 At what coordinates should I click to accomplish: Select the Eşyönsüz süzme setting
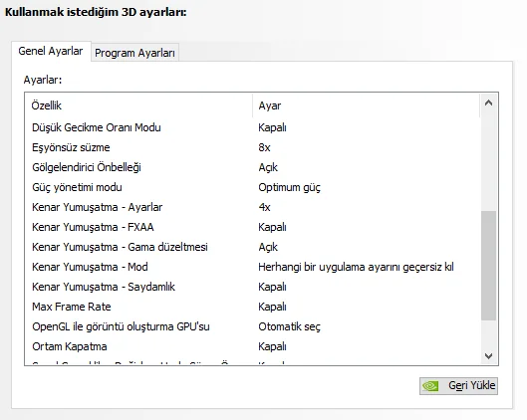[253, 147]
